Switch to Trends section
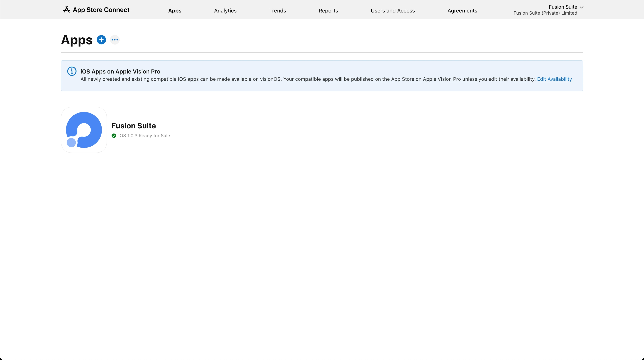Image resolution: width=644 pixels, height=360 pixels. click(278, 11)
